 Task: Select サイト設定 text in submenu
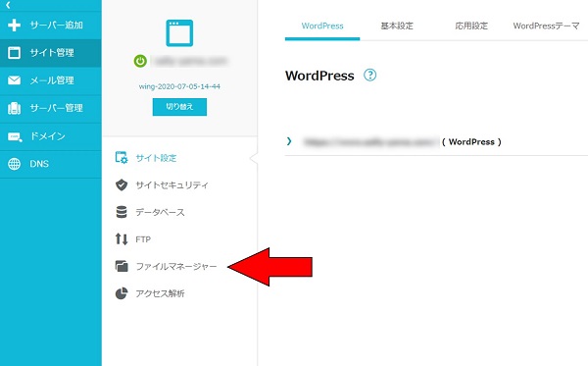point(156,158)
